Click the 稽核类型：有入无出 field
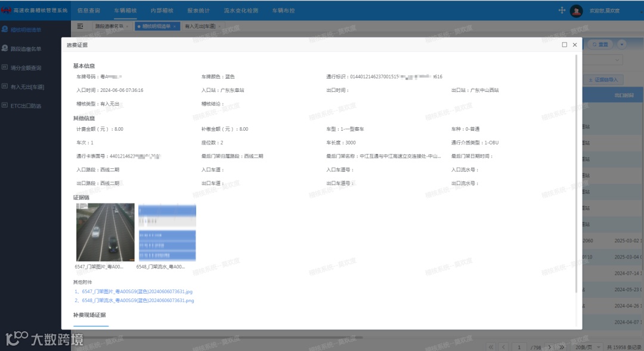The height and width of the screenshot is (351, 644). [x=98, y=104]
